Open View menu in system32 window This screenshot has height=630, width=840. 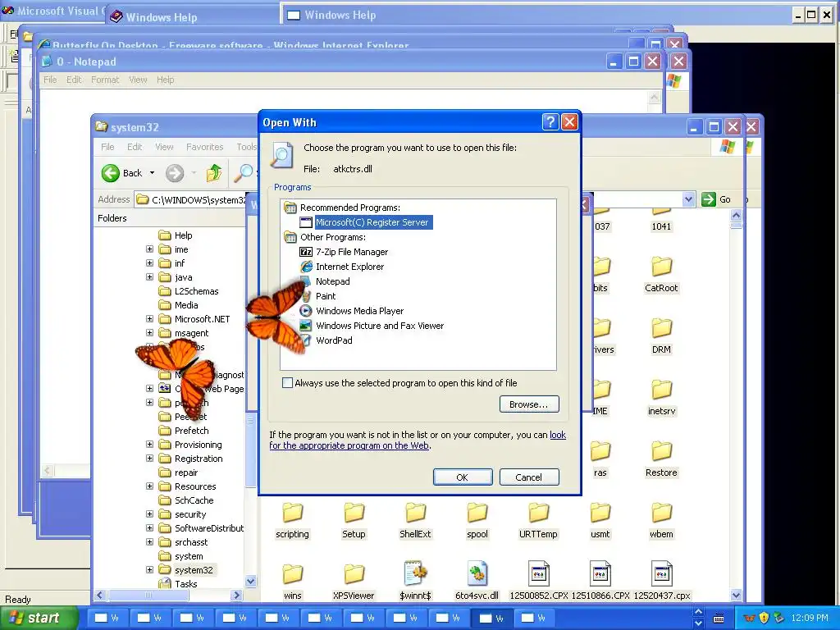click(164, 147)
